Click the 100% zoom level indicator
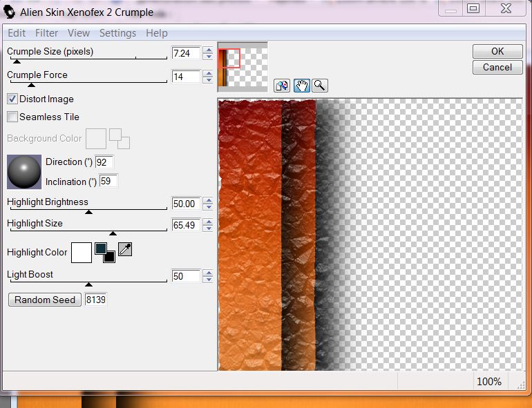 pos(489,382)
